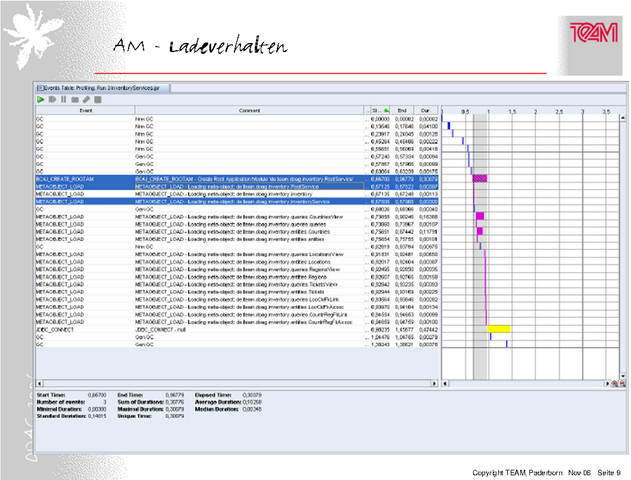The image size is (631, 480).
Task: Click the timeline's vertical scrollbar down arrow
Action: (x=623, y=376)
